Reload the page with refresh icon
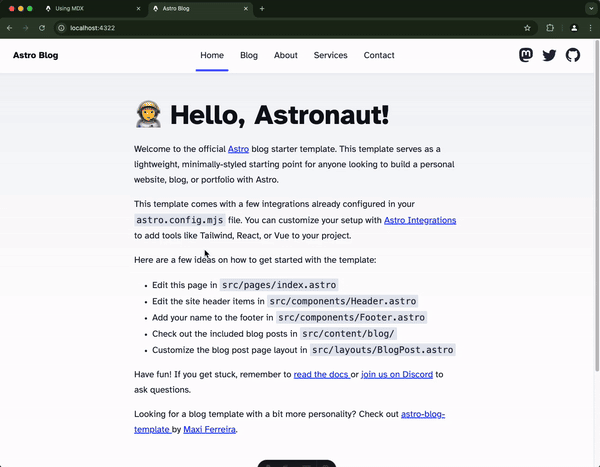Image resolution: width=600 pixels, height=467 pixels. pos(42,28)
